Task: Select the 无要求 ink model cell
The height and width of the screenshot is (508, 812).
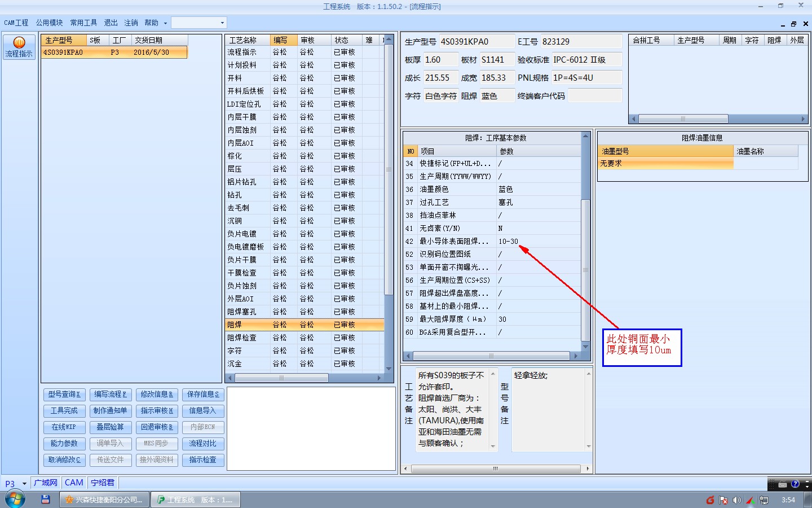Action: (x=666, y=163)
